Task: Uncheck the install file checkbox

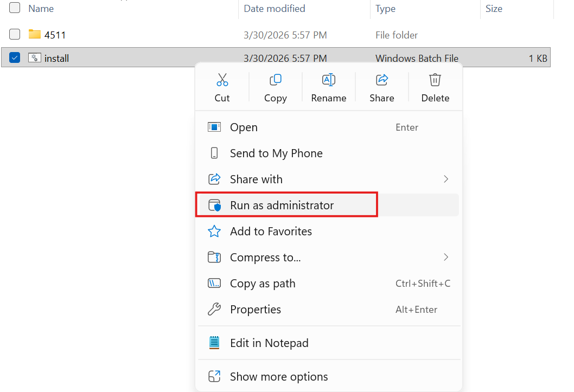Action: pos(15,57)
